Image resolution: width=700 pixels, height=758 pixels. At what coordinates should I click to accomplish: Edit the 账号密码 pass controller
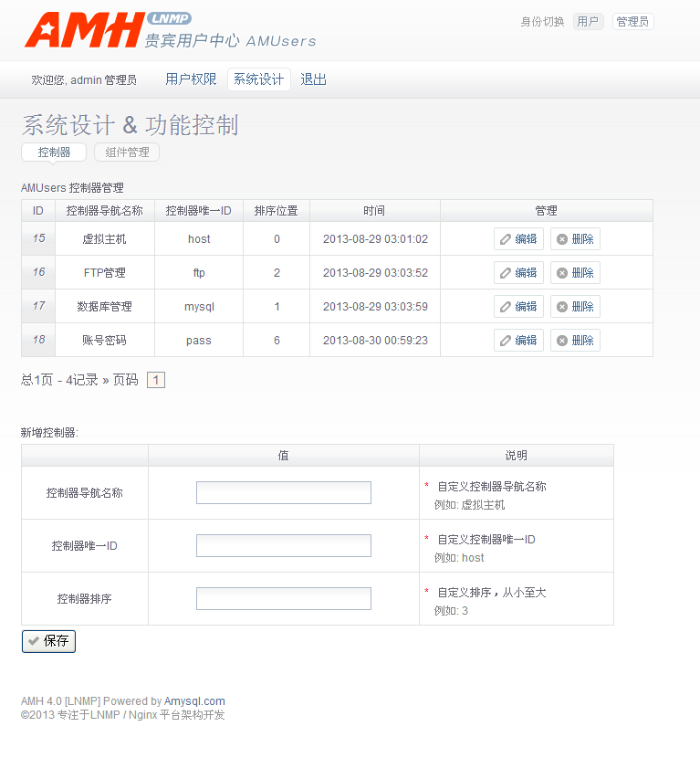point(518,341)
